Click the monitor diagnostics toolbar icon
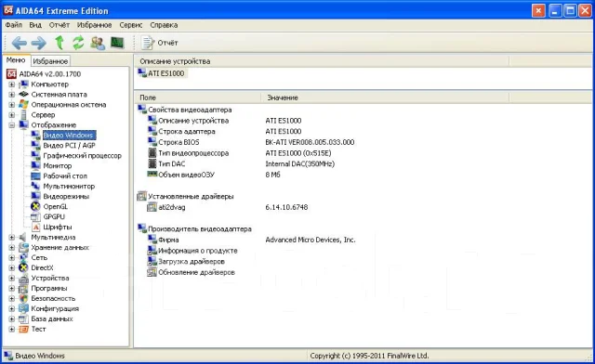Screen dimensions: 595x364 click(x=117, y=43)
